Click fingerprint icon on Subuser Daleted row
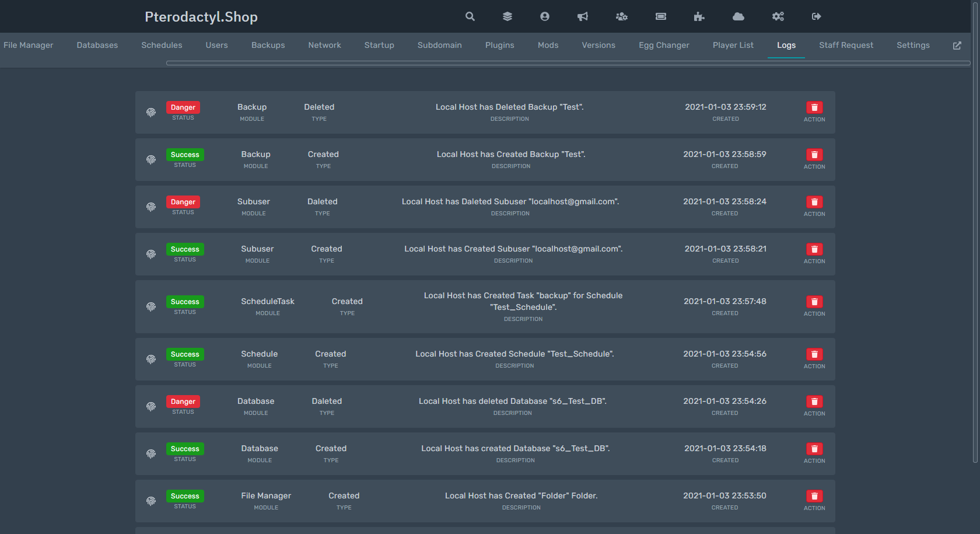The width and height of the screenshot is (980, 534). pyautogui.click(x=151, y=207)
